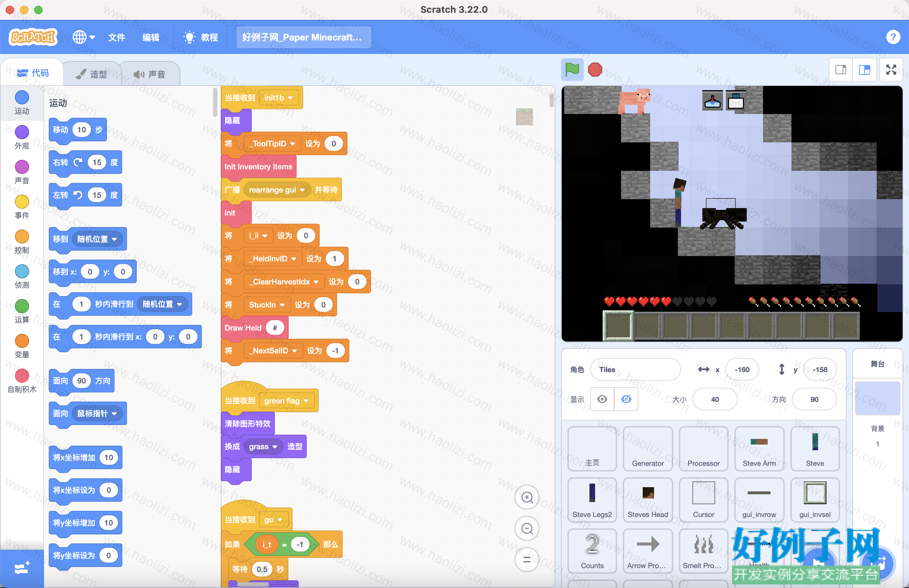Image resolution: width=909 pixels, height=588 pixels.
Task: Select the 控制 control category
Action: 22,242
